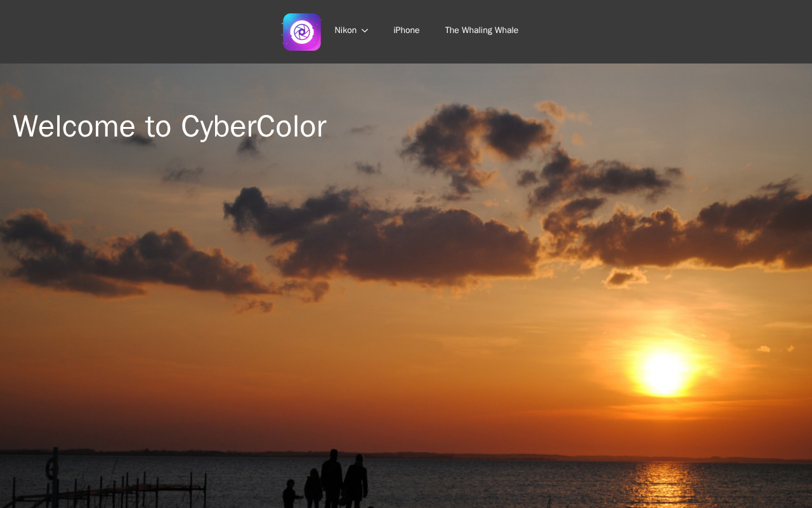Open the Nikon menu item
The width and height of the screenshot is (812, 508).
[346, 30]
